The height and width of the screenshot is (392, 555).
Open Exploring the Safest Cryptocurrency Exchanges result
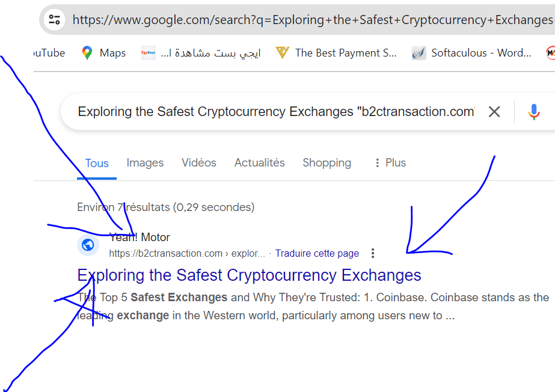point(250,275)
